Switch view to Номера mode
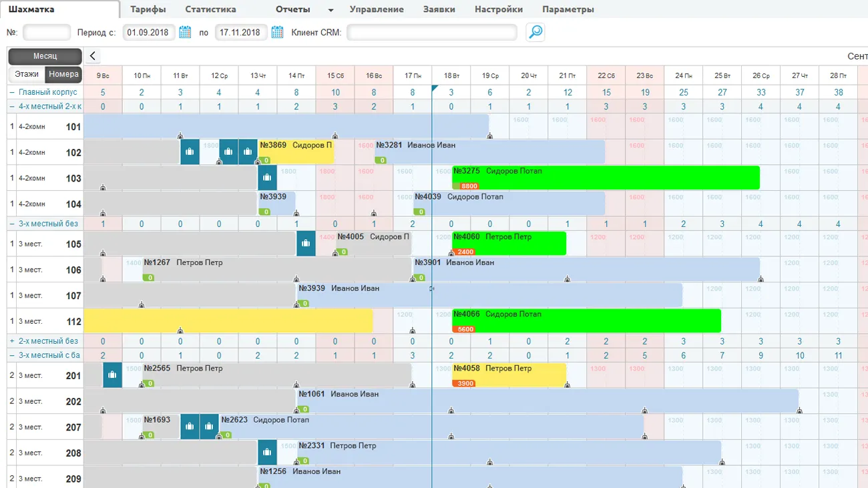The width and height of the screenshot is (868, 488). coord(63,75)
